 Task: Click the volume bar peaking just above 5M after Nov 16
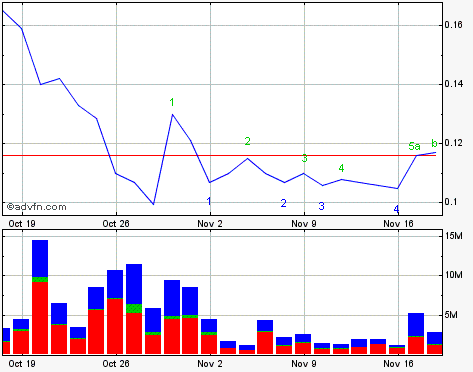(x=416, y=333)
